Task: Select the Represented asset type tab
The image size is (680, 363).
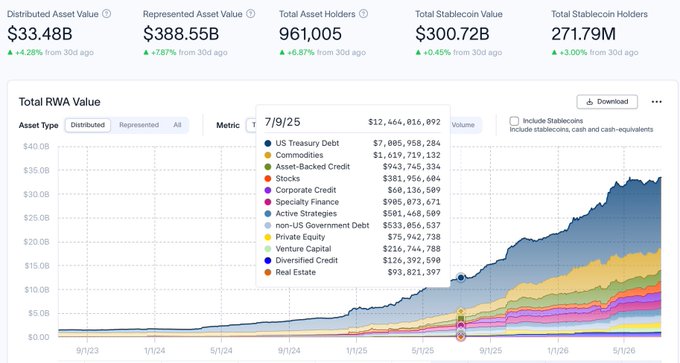Action: coord(139,125)
